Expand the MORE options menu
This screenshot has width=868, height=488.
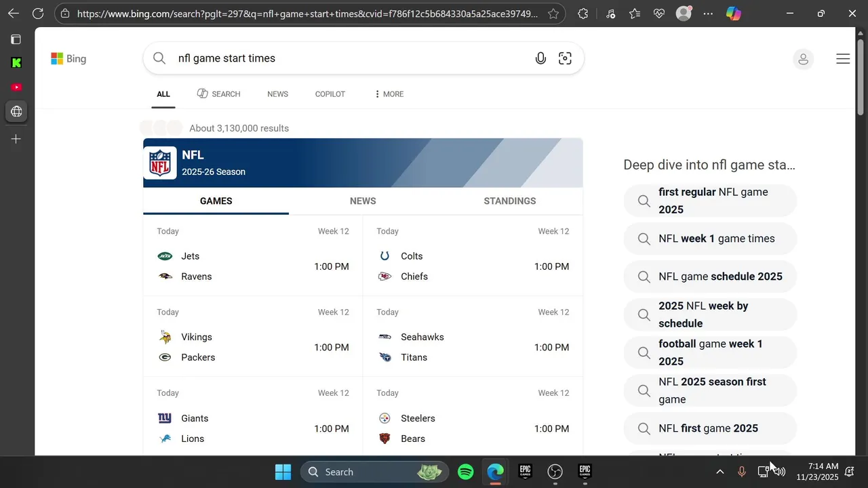[x=389, y=94]
